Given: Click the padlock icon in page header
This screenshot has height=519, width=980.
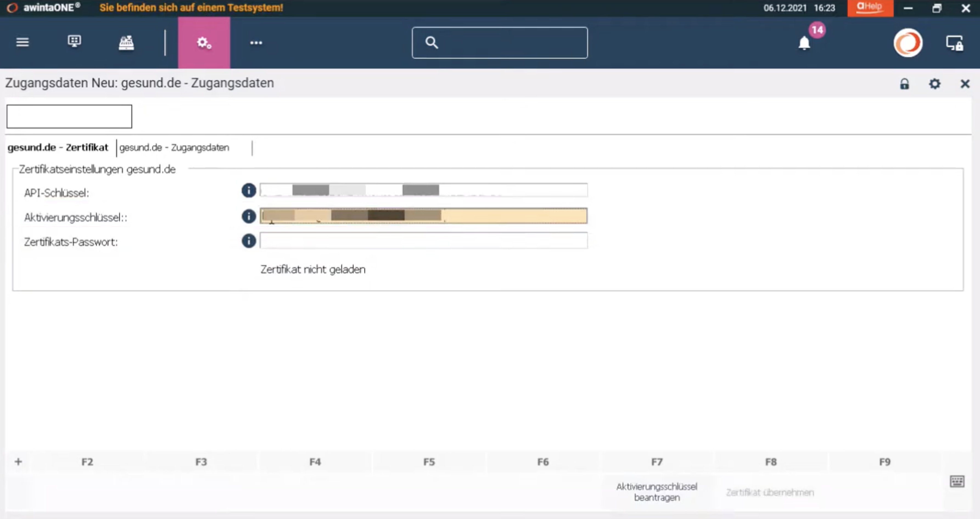Looking at the screenshot, I should click(904, 84).
